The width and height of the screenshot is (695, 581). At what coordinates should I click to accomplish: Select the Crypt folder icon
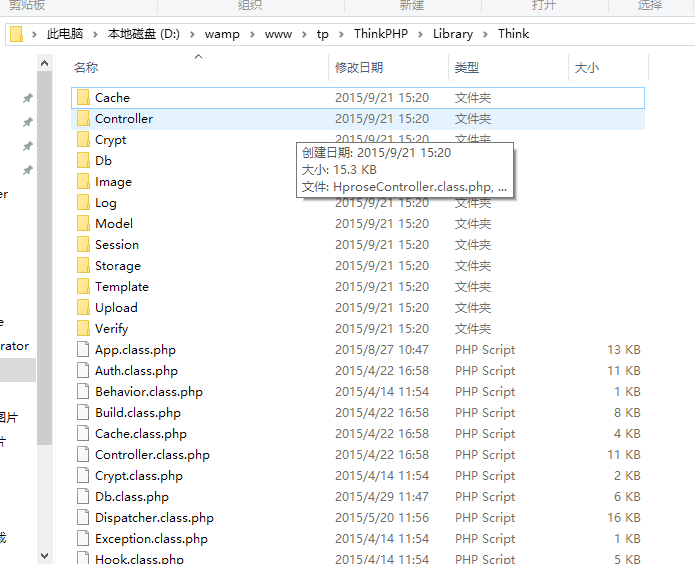83,140
